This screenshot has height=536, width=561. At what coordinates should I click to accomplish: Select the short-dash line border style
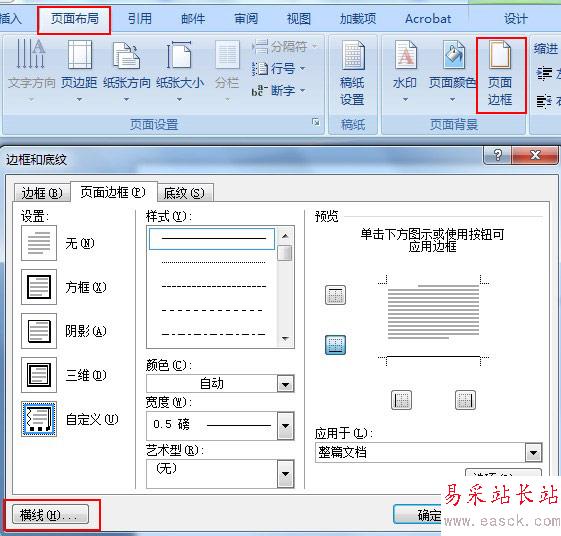coord(213,286)
